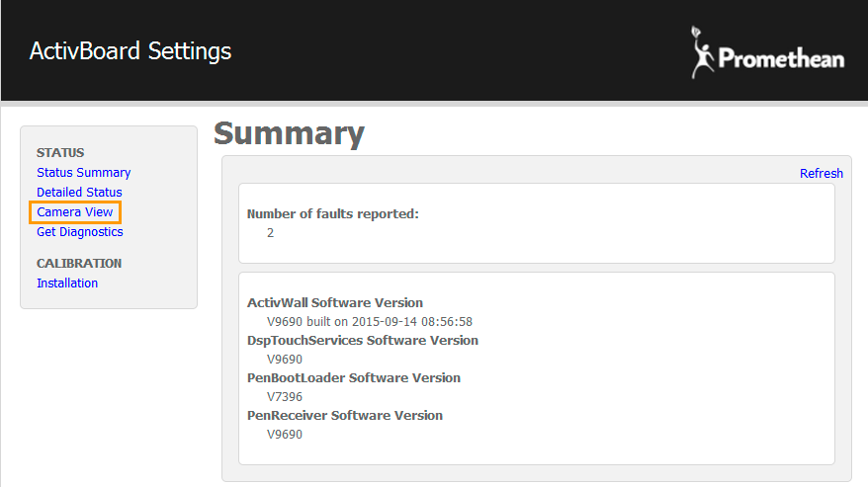The image size is (868, 487).
Task: Refresh the summary data
Action: tap(821, 174)
